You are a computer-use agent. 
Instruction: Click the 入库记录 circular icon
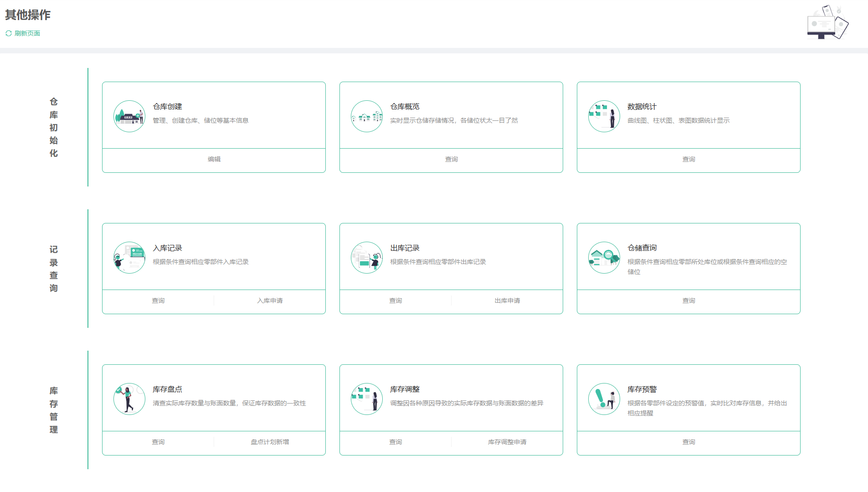[x=129, y=258]
